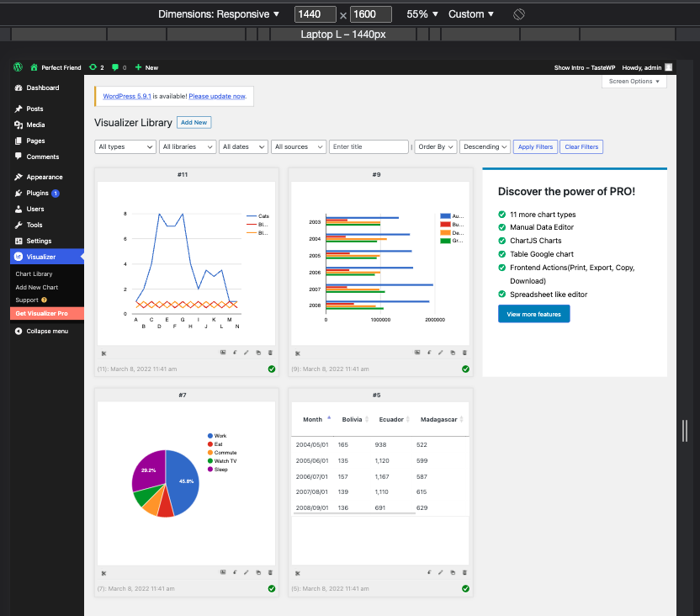Viewport: 700px width, 616px height.
Task: Click the image export icon on chart #9
Action: [x=417, y=353]
